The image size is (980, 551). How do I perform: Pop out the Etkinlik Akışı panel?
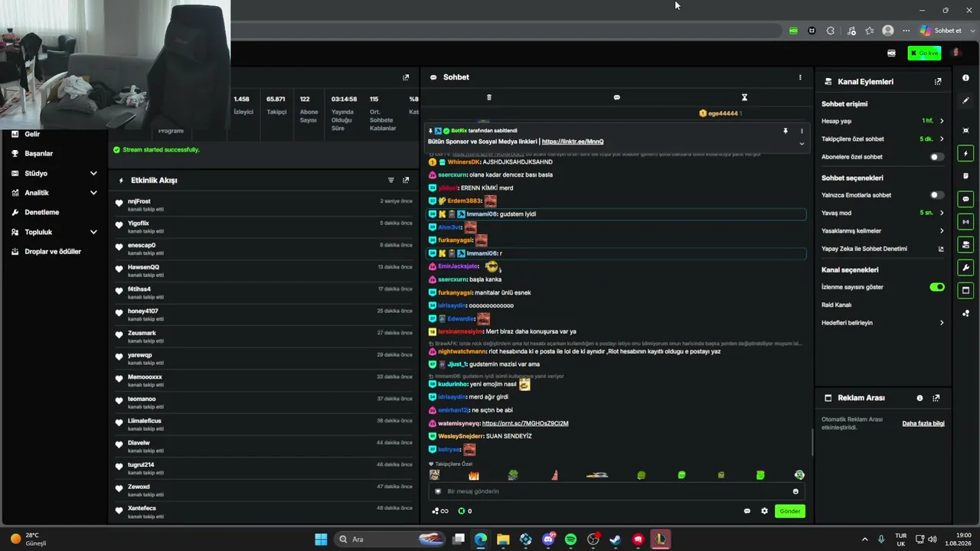406,181
